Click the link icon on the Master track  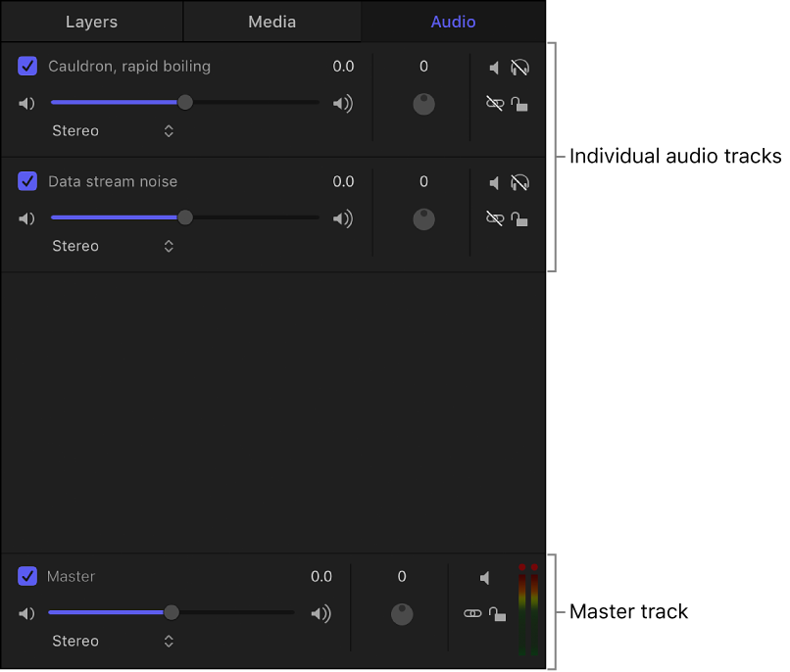tap(472, 612)
